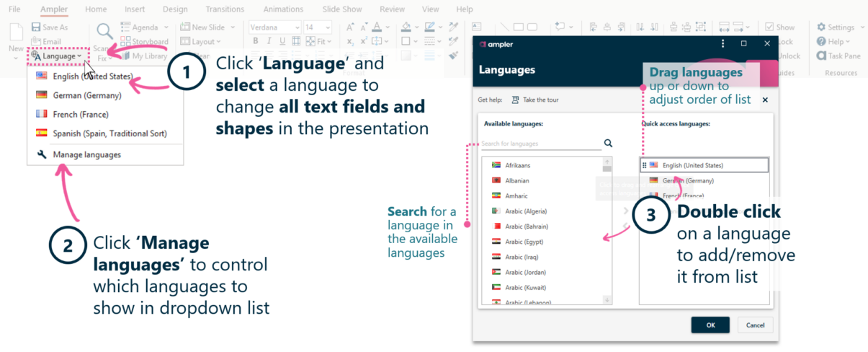Click the increase font size icon
868x352 pixels.
click(350, 27)
